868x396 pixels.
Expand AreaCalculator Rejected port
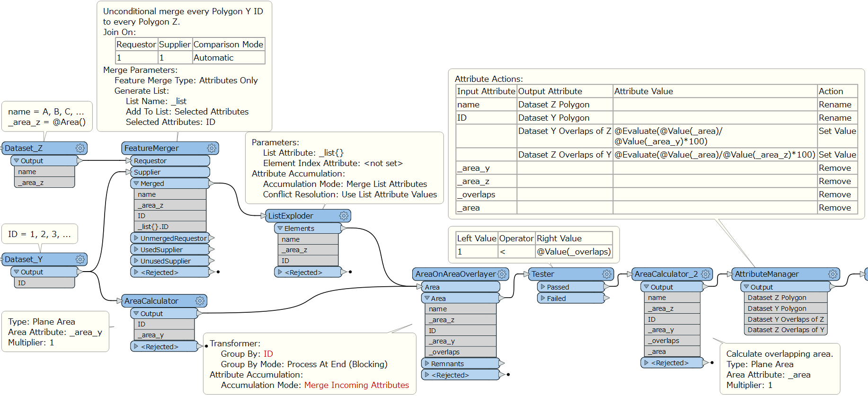(136, 346)
